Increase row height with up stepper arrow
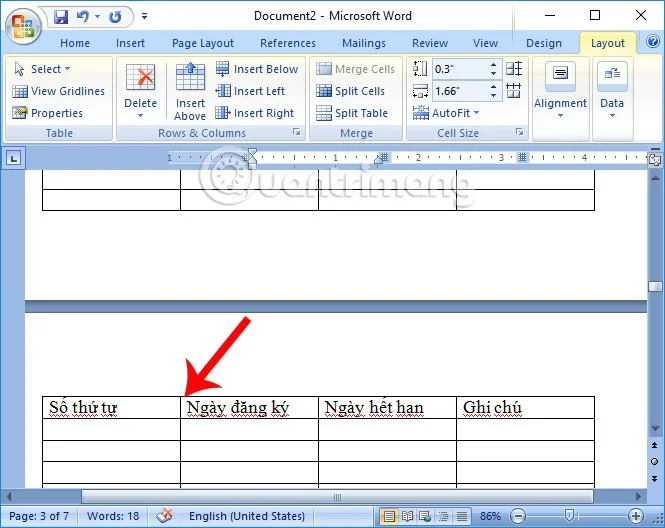 pos(493,65)
